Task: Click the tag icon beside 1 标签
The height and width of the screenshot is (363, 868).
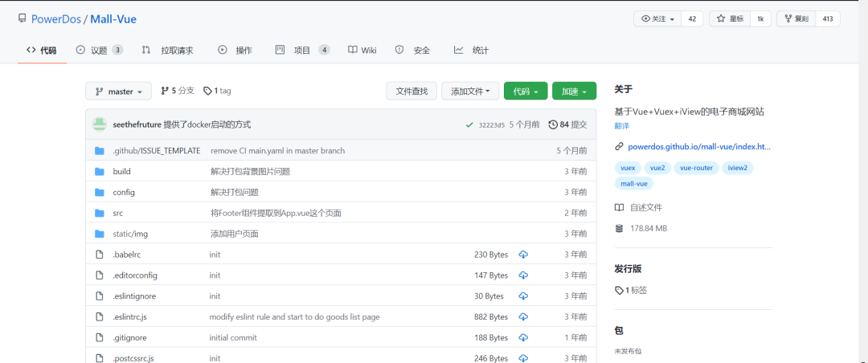Action: click(x=619, y=290)
